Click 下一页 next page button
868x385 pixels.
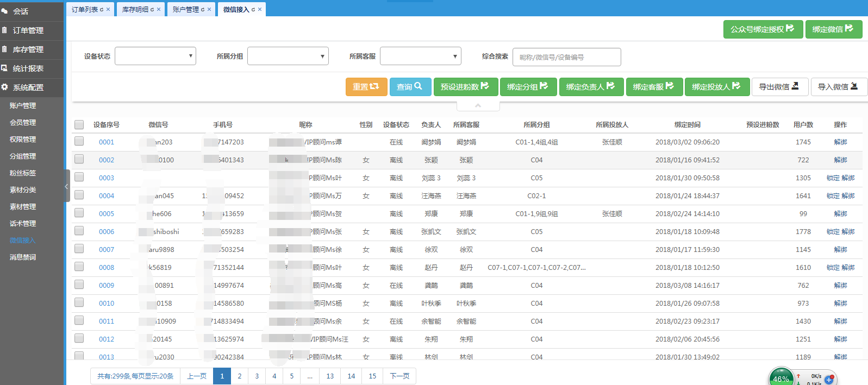(400, 376)
